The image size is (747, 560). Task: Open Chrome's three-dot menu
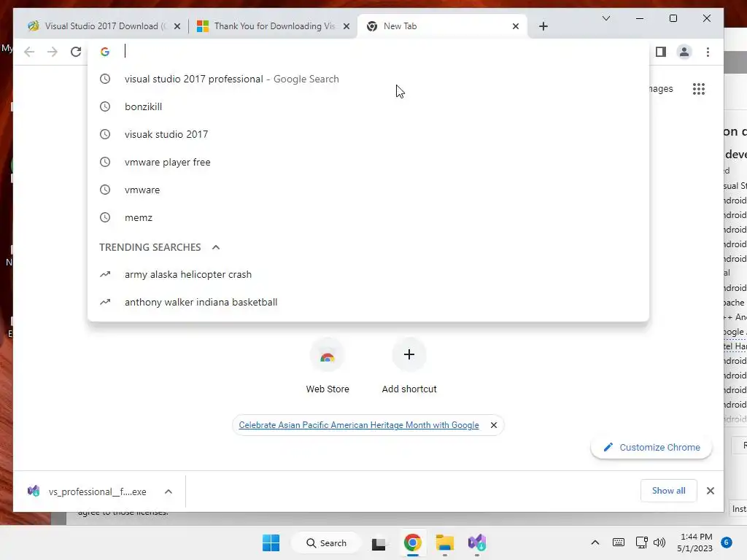pos(708,52)
